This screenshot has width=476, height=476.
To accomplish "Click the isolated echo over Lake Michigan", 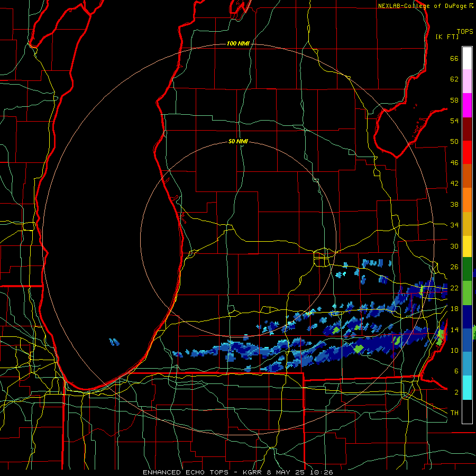I will point(114,342).
